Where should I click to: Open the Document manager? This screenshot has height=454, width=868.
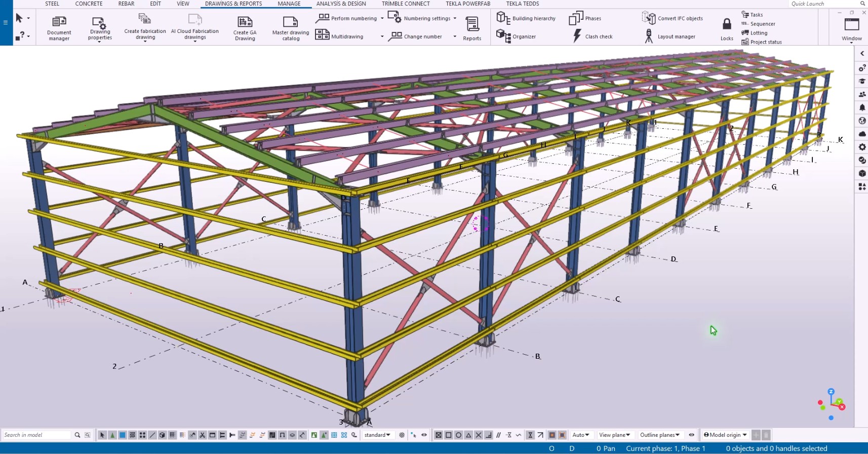coord(59,28)
